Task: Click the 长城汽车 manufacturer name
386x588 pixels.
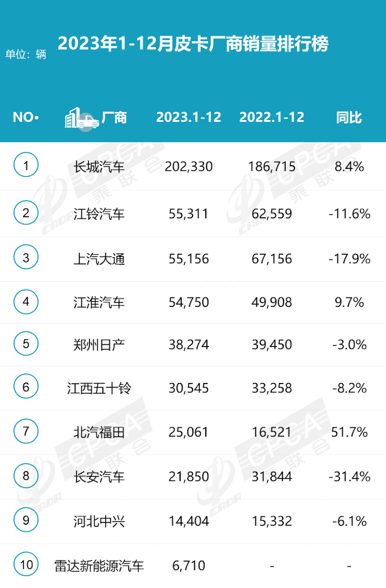Action: coord(99,166)
